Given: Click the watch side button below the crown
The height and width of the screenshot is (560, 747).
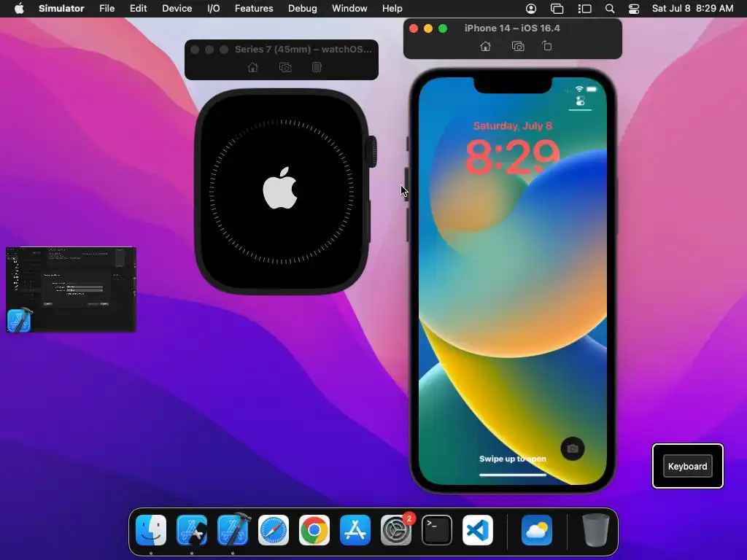Looking at the screenshot, I should [368, 222].
